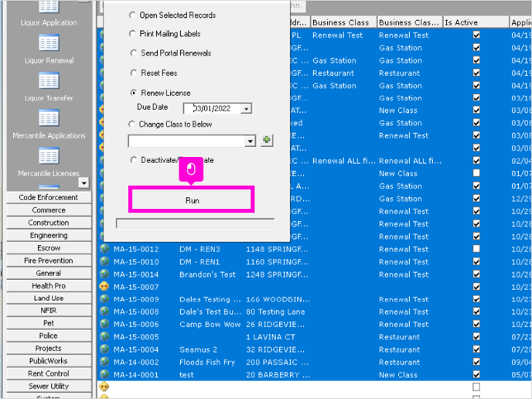This screenshot has width=532, height=399.
Task: Click globe icon for row MA-15-0010
Action: click(x=104, y=261)
